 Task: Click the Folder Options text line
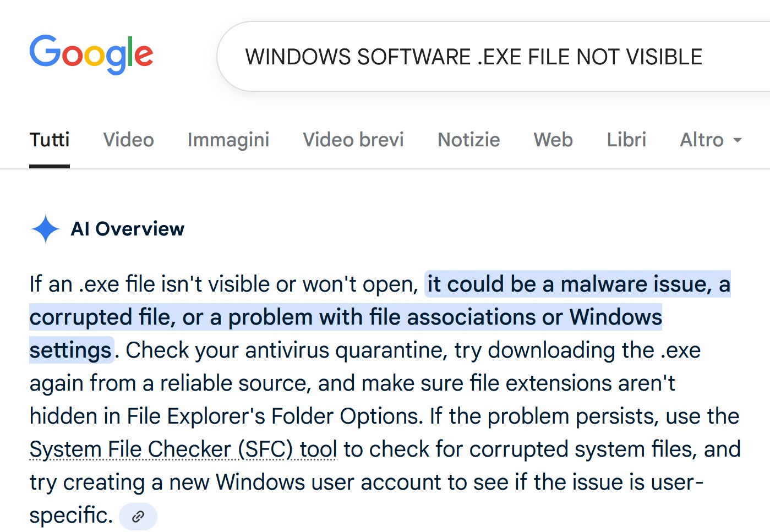tap(384, 416)
